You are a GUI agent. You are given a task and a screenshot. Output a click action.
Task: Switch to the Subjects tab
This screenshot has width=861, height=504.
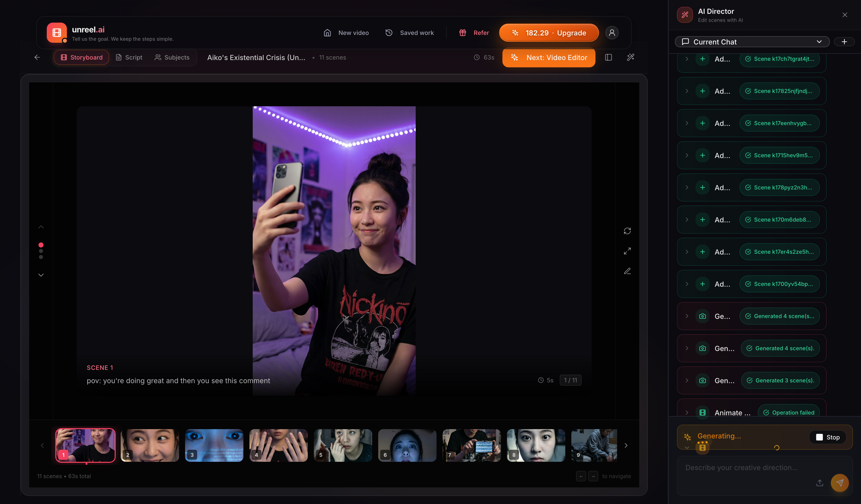[x=172, y=57]
